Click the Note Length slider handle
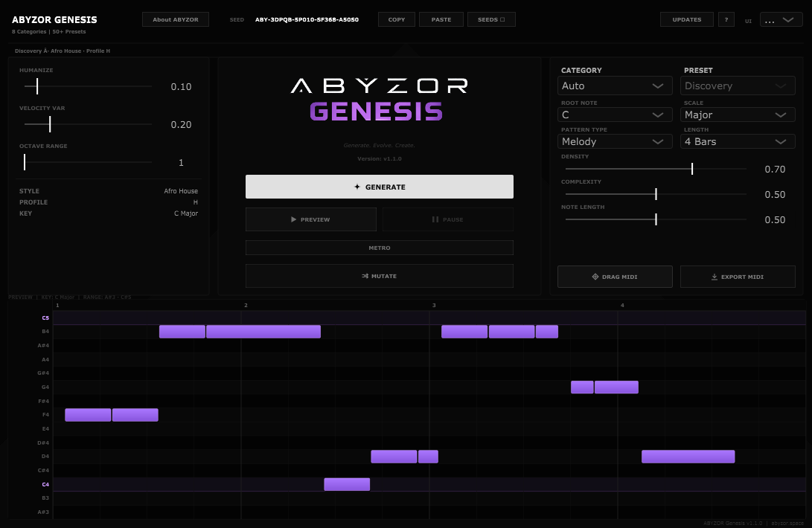Image resolution: width=812 pixels, height=528 pixels. [x=656, y=219]
